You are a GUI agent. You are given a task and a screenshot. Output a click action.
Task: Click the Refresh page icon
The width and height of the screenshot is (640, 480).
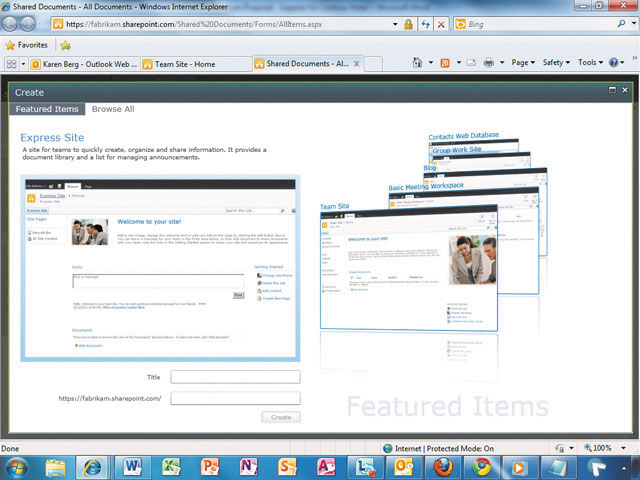point(426,24)
